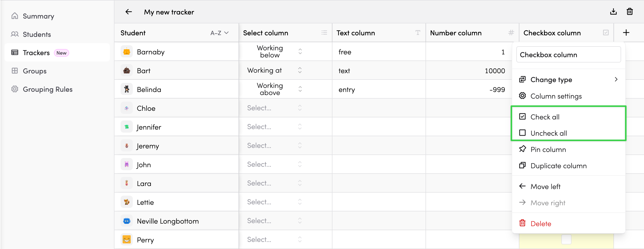Go to Students in the sidebar
This screenshot has width=644, height=249.
(37, 35)
